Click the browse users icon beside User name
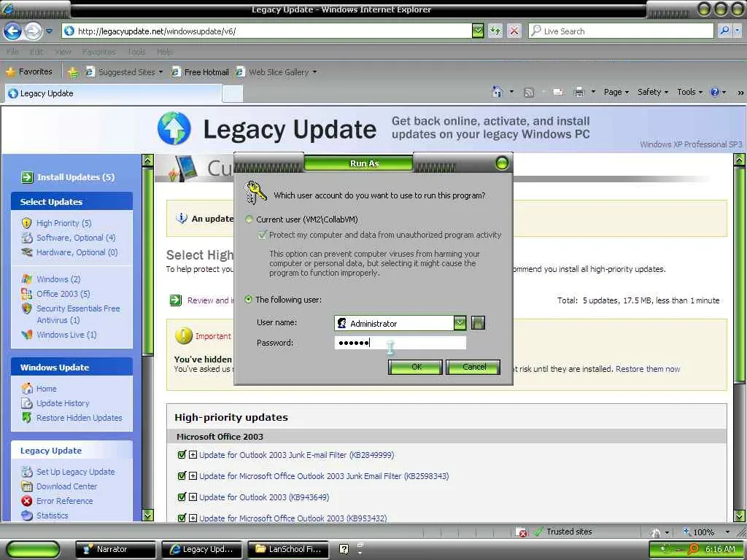 click(478, 323)
